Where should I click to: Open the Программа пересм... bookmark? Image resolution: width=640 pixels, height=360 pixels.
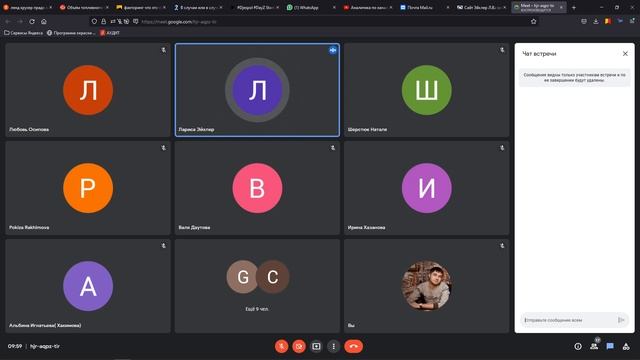click(71, 33)
